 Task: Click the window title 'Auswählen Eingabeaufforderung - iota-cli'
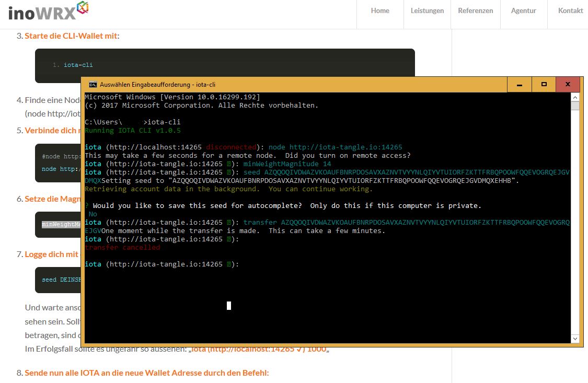tap(157, 85)
